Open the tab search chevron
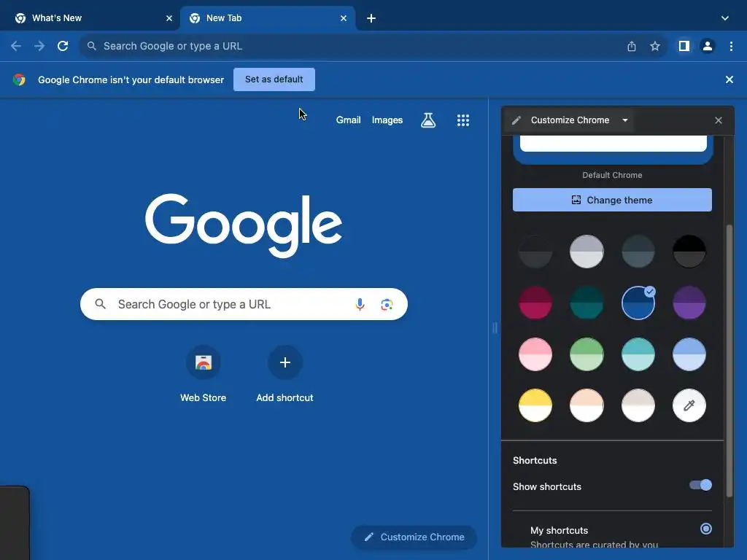747x560 pixels. click(724, 18)
